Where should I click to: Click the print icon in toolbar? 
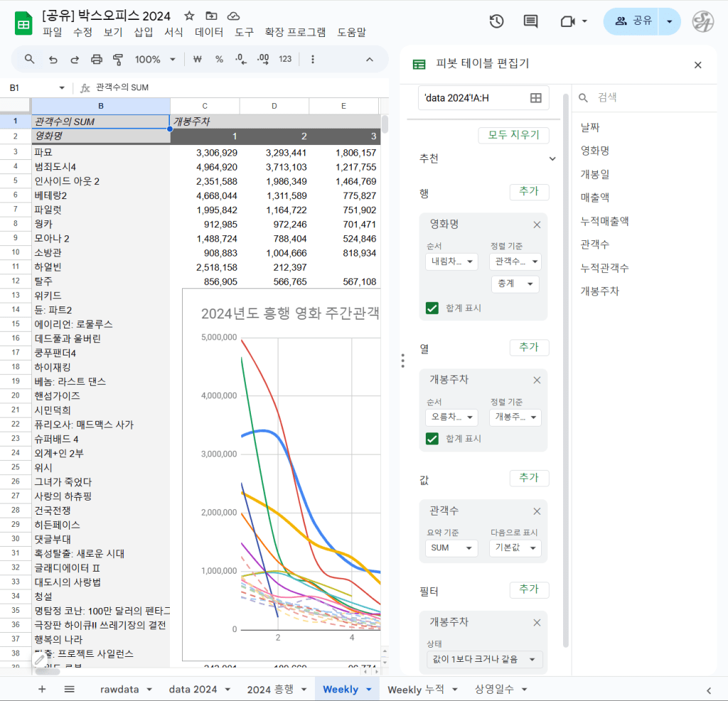[97, 59]
